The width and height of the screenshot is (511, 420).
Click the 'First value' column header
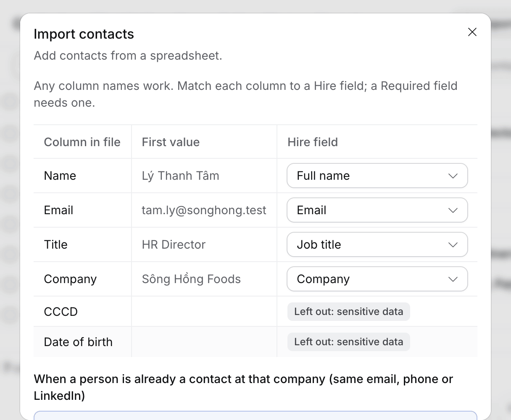(204, 142)
